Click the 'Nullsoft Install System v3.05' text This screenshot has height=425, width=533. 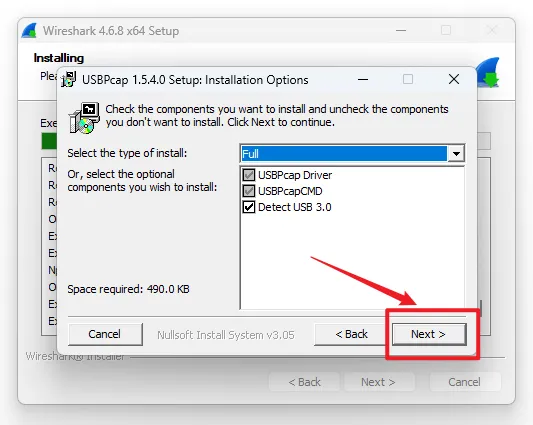click(226, 335)
